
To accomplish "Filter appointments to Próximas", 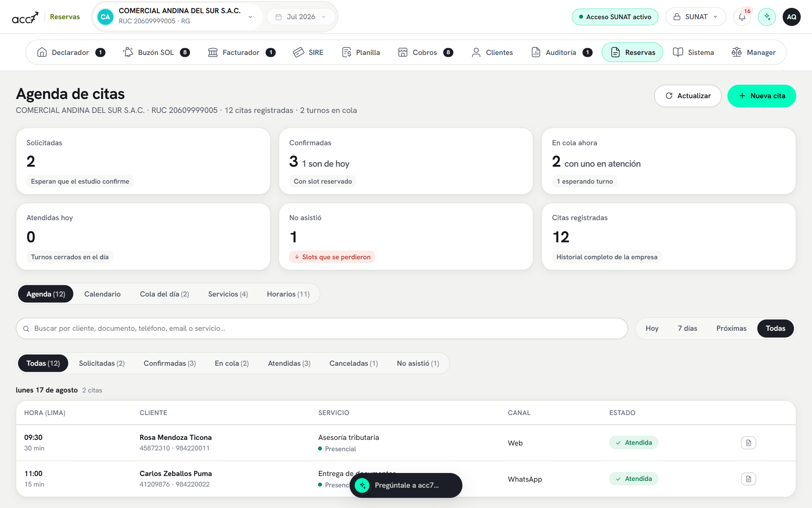I will pos(731,329).
